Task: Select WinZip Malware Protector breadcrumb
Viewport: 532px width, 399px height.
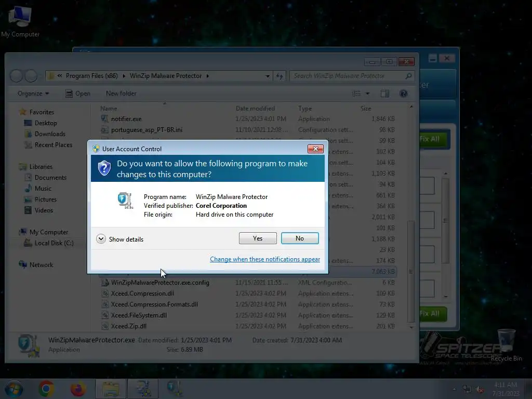Action: click(x=166, y=76)
